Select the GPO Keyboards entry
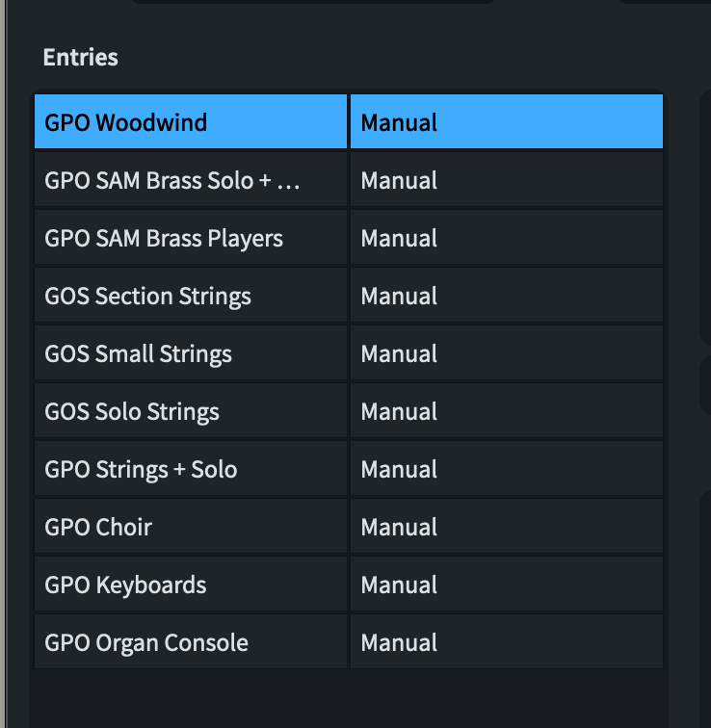This screenshot has width=711, height=728. (x=190, y=585)
